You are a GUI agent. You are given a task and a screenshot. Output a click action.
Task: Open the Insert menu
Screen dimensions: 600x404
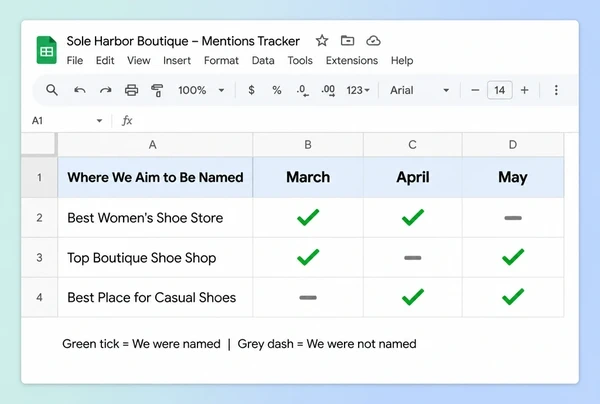pos(177,60)
